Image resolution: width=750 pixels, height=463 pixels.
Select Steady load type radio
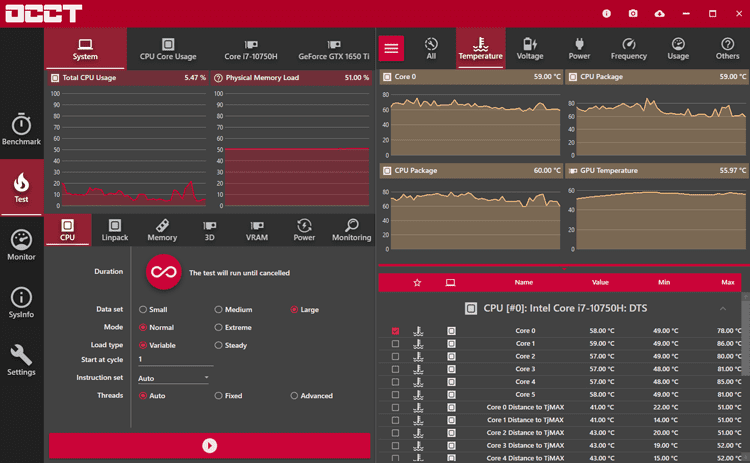click(x=218, y=345)
